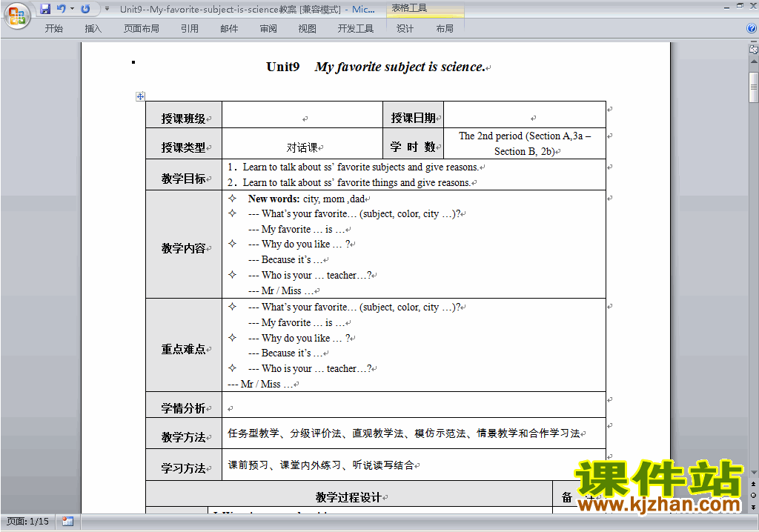759x532 pixels.
Task: Click the 任务型教学、分级评价法 text line
Action: (x=404, y=433)
